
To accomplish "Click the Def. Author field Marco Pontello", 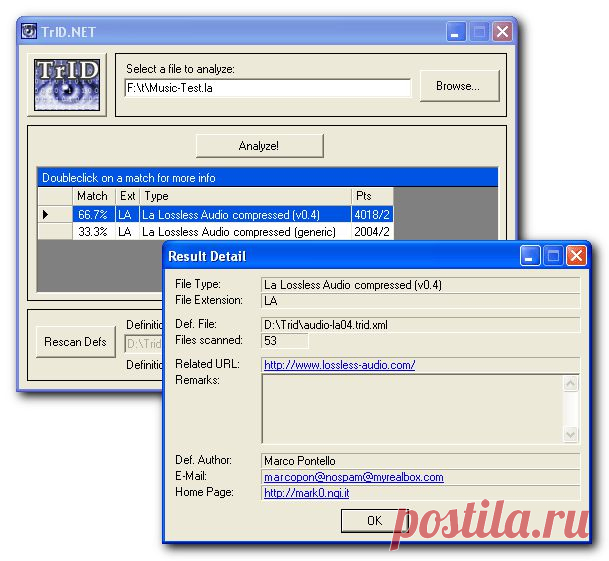I will 421,461.
